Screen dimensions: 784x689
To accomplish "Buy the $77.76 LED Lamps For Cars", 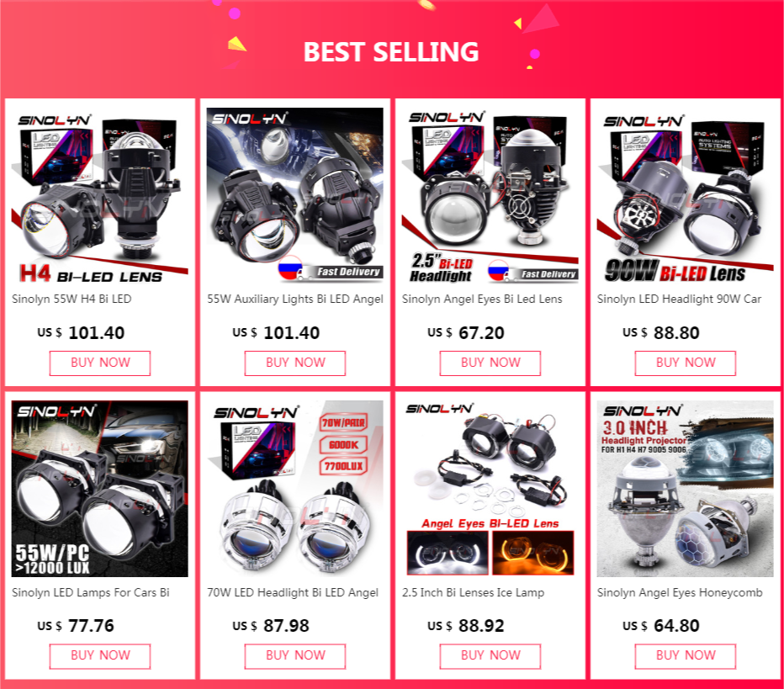I will pyautogui.click(x=100, y=656).
